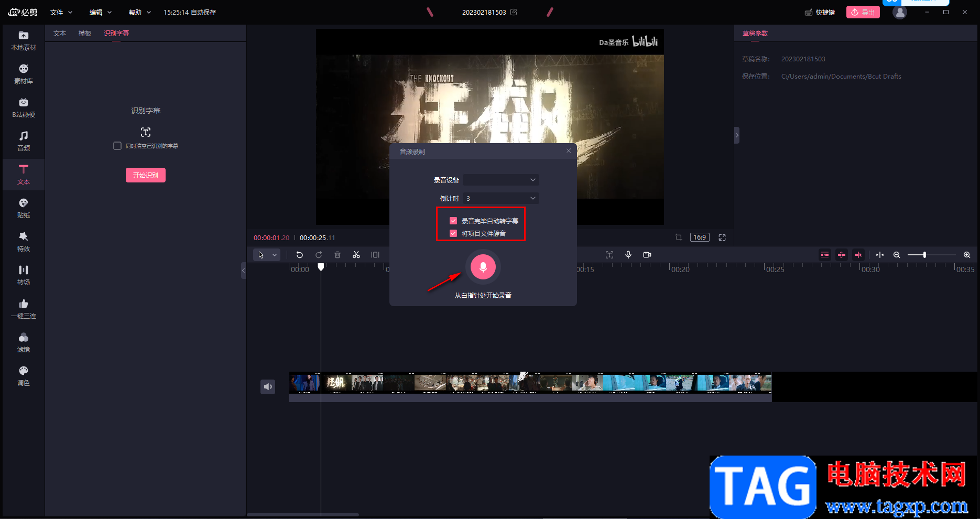Toggle the third pink timeline preview-axis button
This screenshot has height=519, width=980.
(x=858, y=255)
